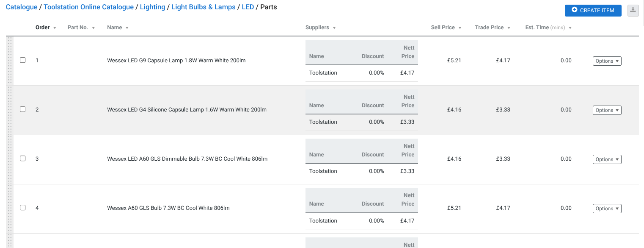The width and height of the screenshot is (644, 248).
Task: Click the Create Item button
Action: click(593, 10)
